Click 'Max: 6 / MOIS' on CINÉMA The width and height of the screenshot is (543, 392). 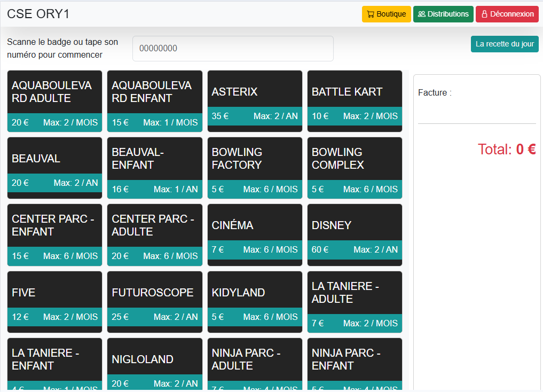tap(271, 250)
